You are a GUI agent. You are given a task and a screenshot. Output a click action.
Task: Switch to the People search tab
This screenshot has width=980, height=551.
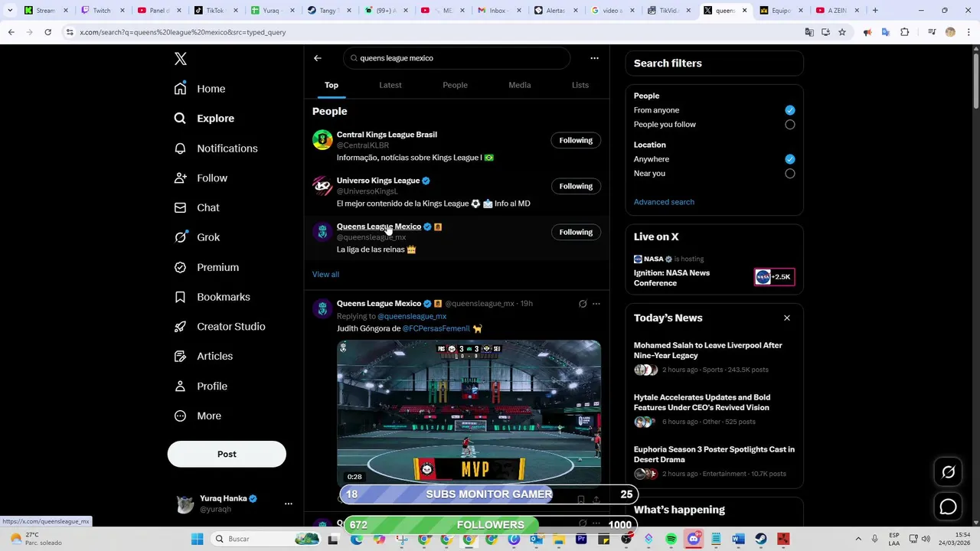click(x=455, y=85)
